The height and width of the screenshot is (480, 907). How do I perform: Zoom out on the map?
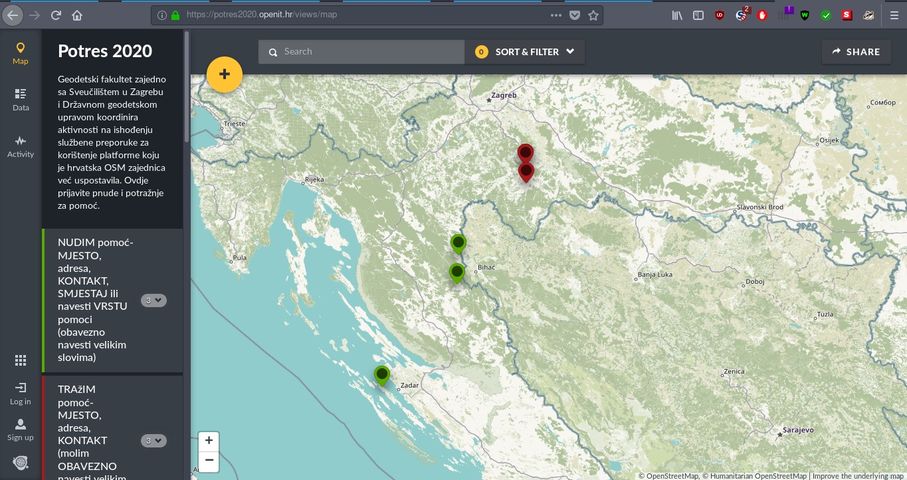(x=208, y=461)
